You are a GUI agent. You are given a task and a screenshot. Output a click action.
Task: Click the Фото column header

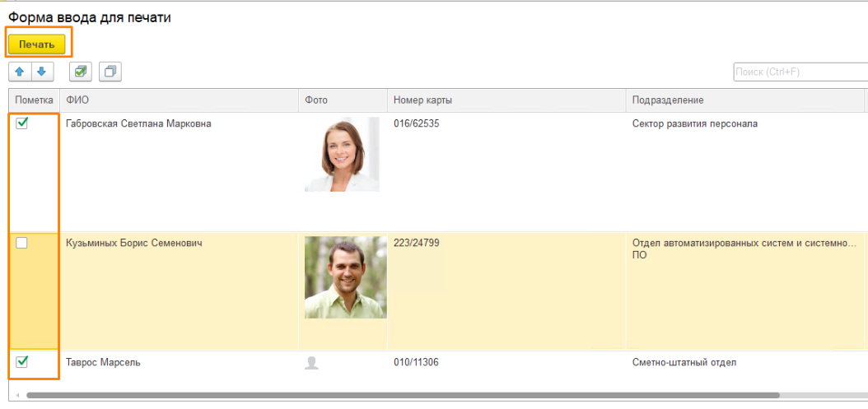pos(342,100)
